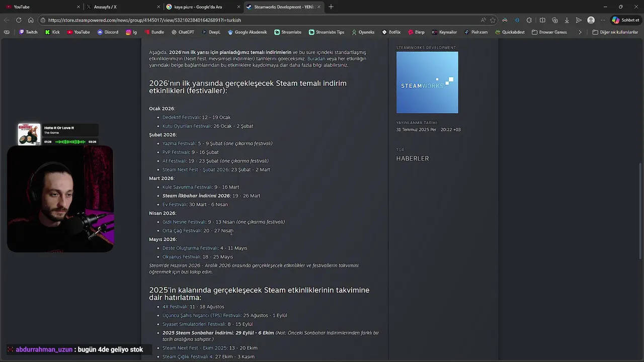The image size is (644, 362).
Task: Open the read aloud icon in address bar
Action: click(x=484, y=20)
